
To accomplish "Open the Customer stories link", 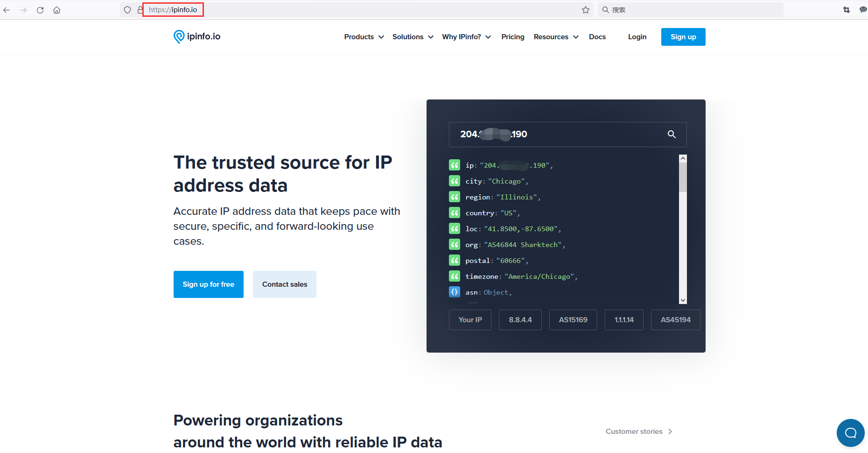I will [x=639, y=432].
